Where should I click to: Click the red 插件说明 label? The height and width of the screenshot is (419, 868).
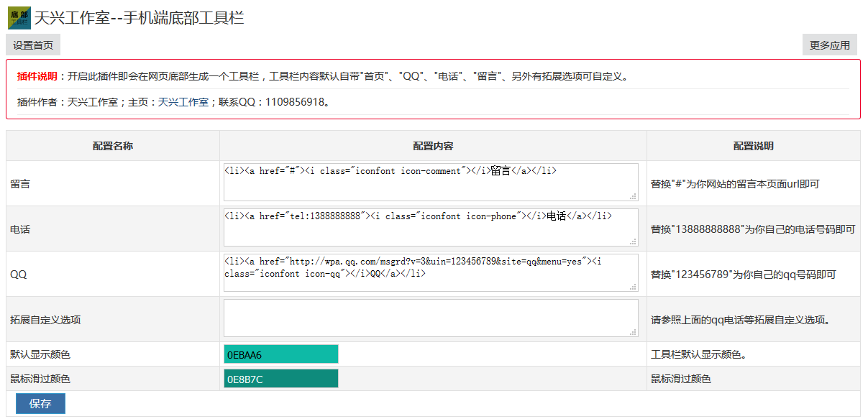pyautogui.click(x=37, y=76)
